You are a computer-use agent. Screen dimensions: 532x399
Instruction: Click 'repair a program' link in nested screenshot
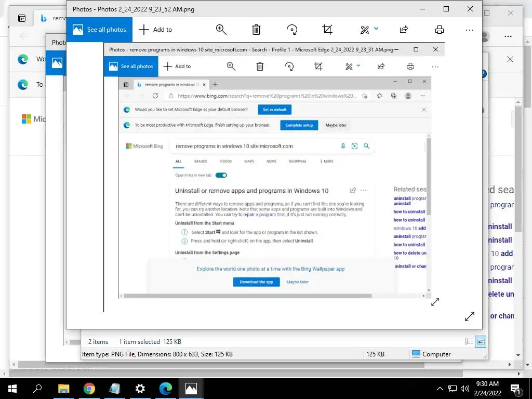click(260, 215)
